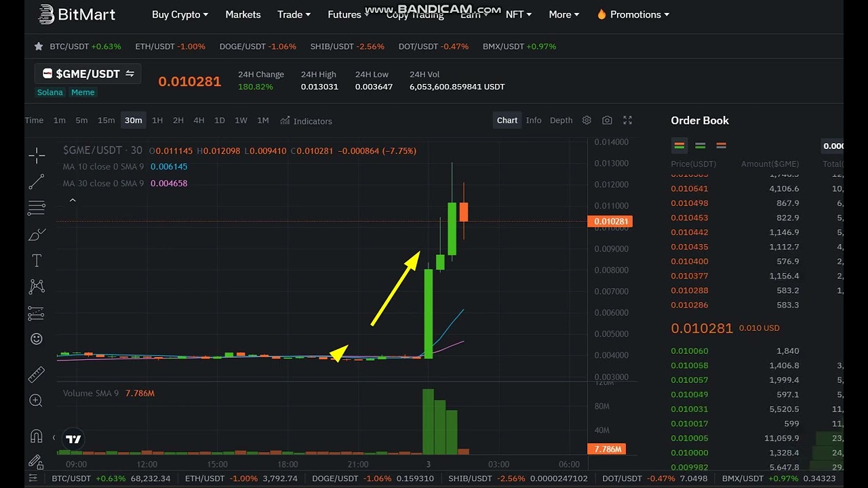Image resolution: width=868 pixels, height=488 pixels.
Task: Click ask price 0.010541 in order book
Action: click(x=690, y=188)
